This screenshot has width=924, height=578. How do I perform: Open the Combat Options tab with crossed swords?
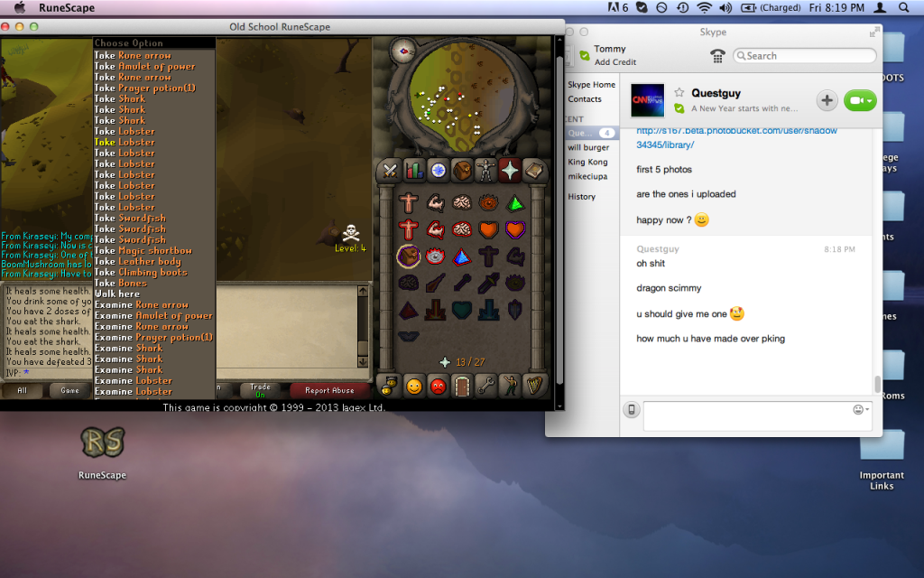tap(390, 170)
